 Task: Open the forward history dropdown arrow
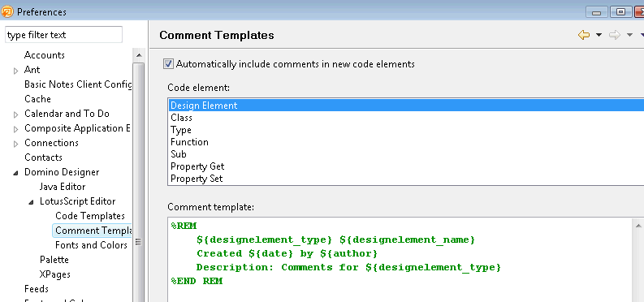tap(629, 35)
